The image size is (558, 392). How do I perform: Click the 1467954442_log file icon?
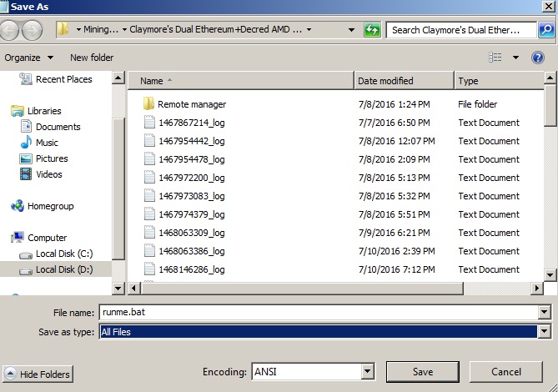coord(149,140)
